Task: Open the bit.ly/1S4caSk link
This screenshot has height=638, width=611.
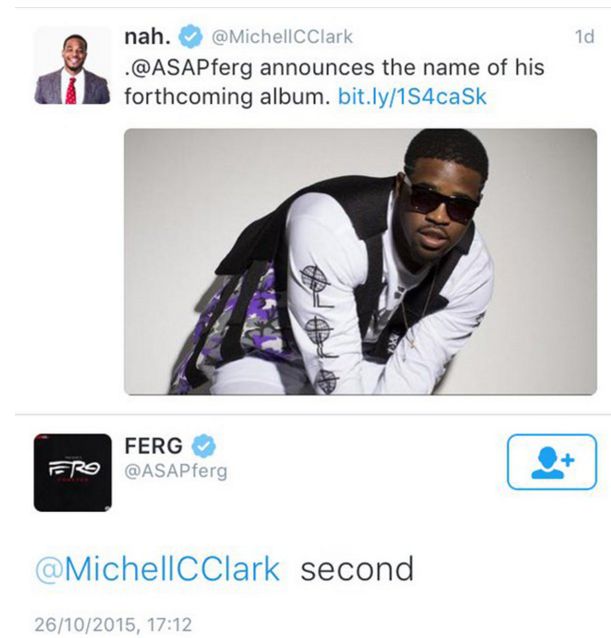Action: click(412, 97)
